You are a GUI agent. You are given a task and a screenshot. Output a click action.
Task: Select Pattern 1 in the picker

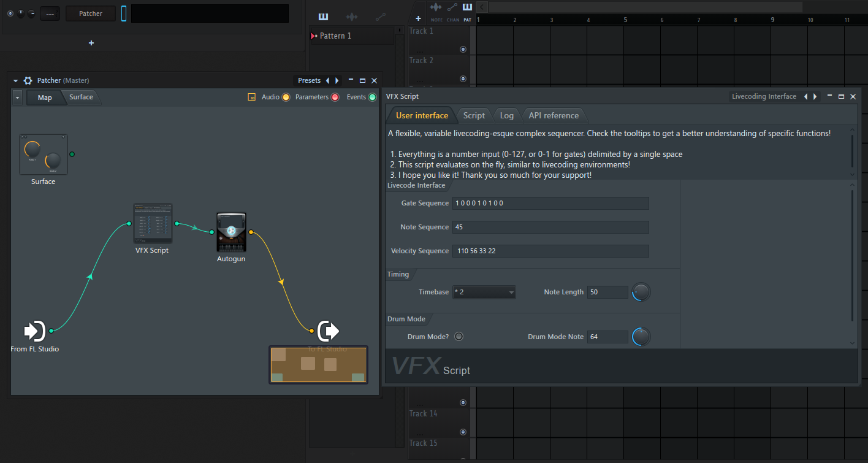click(352, 36)
